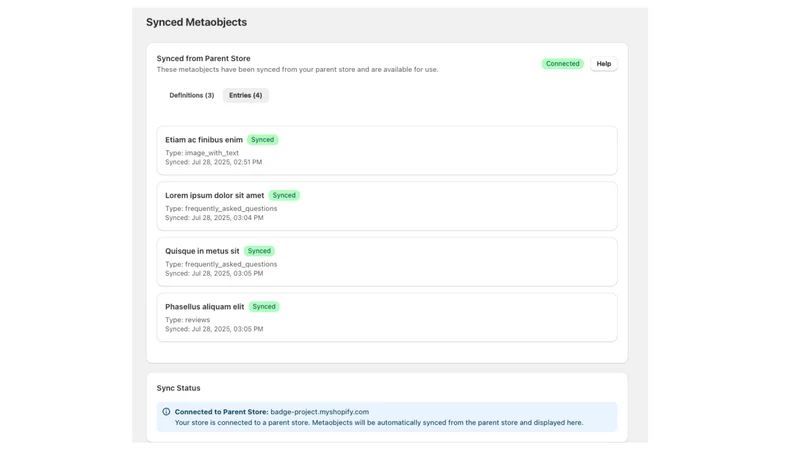Click Synced badge beside Phasellus aliquam elit
Viewport: 800px width, 450px height.
pos(264,307)
